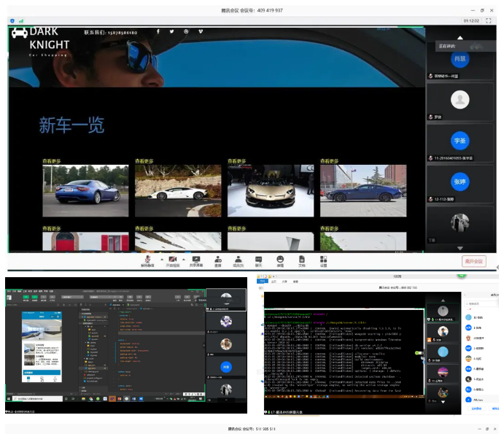Select the 主页 tab in bottom-right window
Viewport: 504px width, 434px height.
tap(274, 282)
